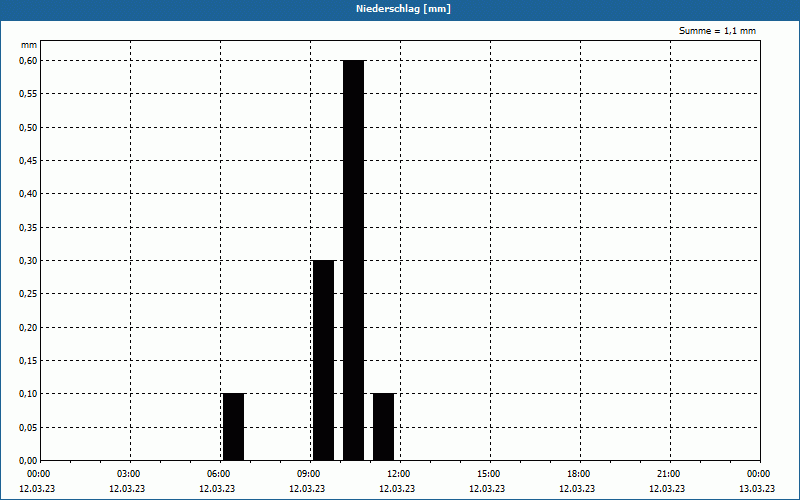Image resolution: width=800 pixels, height=500 pixels.
Task: Select the 06:00 time label
Action: [x=219, y=474]
